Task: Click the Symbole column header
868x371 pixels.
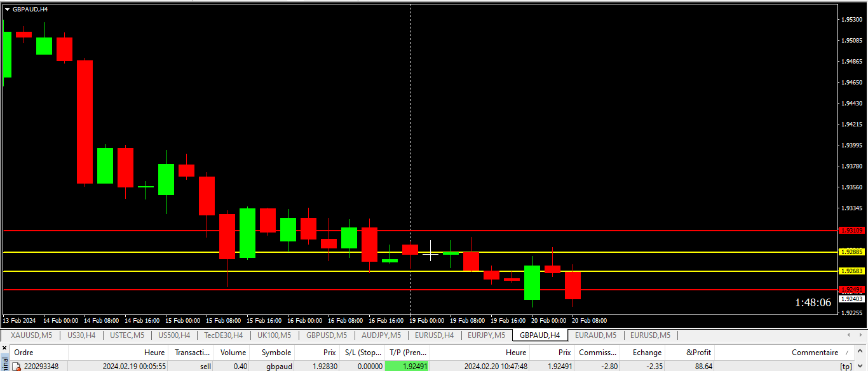Action: click(x=276, y=352)
